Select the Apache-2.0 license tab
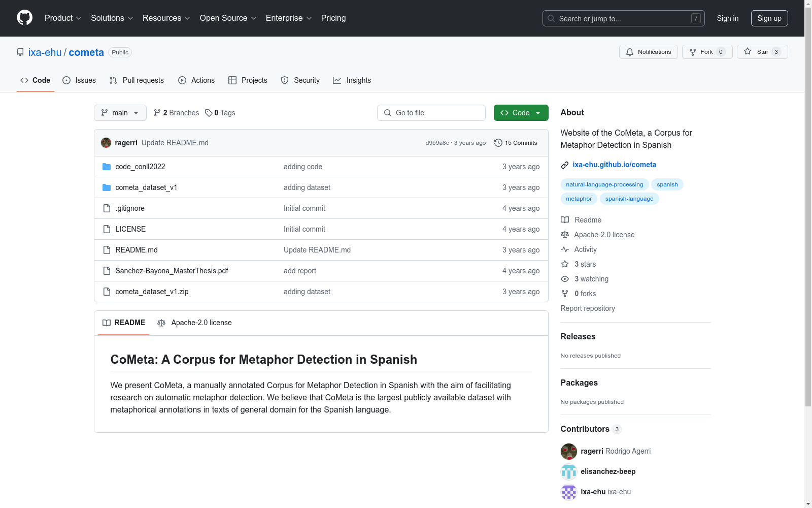Screen dimensions: 812x508 194,323
